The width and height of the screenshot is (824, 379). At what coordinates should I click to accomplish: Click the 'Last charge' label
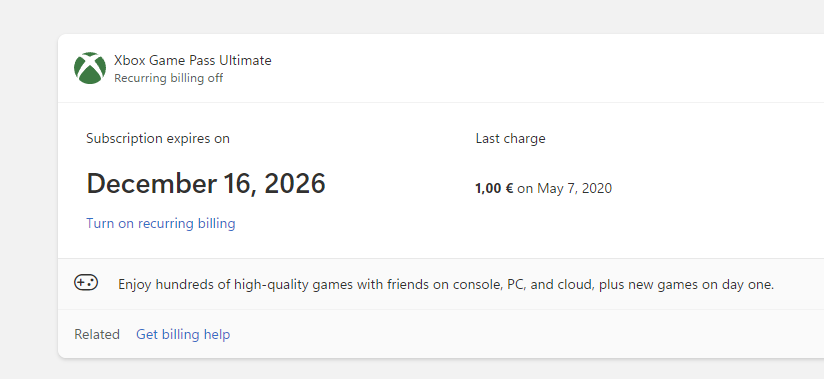pyautogui.click(x=510, y=138)
